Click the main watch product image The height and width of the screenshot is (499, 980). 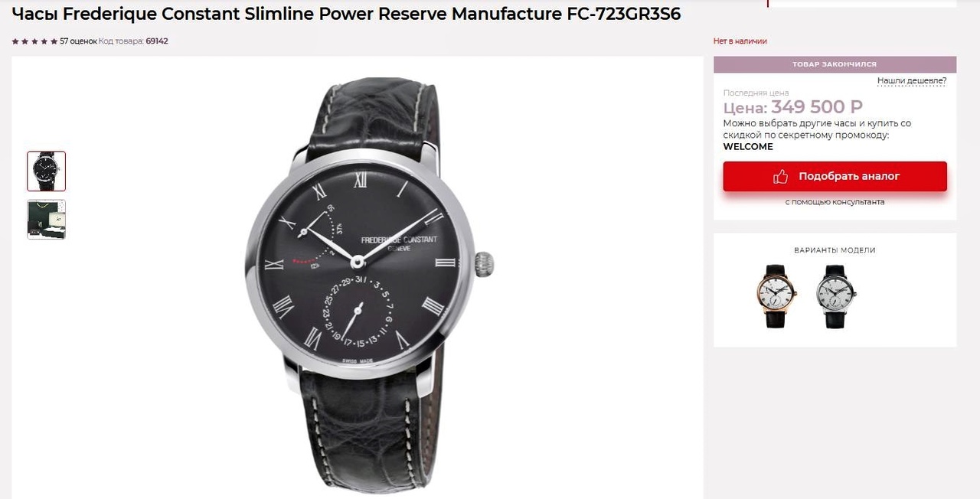coord(369,285)
